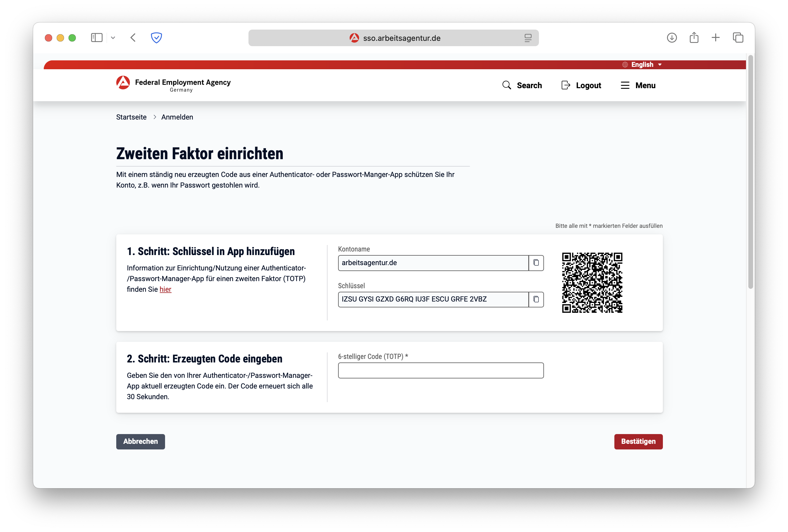Open Safari's Privacy Report shield
The height and width of the screenshot is (532, 788).
click(x=156, y=38)
